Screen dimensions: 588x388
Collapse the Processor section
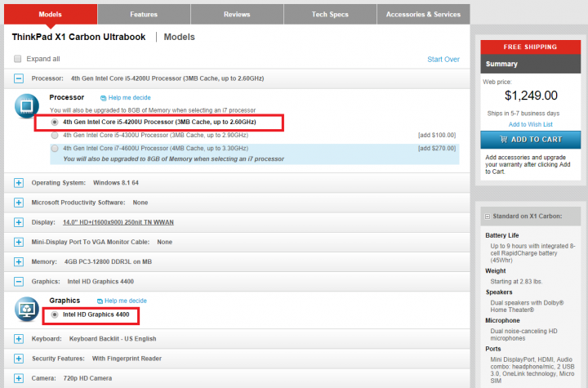[x=18, y=78]
